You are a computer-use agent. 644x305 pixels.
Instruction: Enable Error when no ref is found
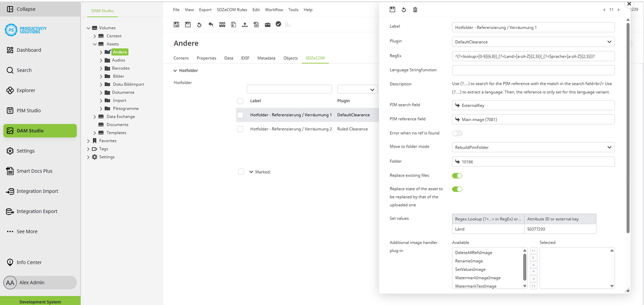(457, 133)
